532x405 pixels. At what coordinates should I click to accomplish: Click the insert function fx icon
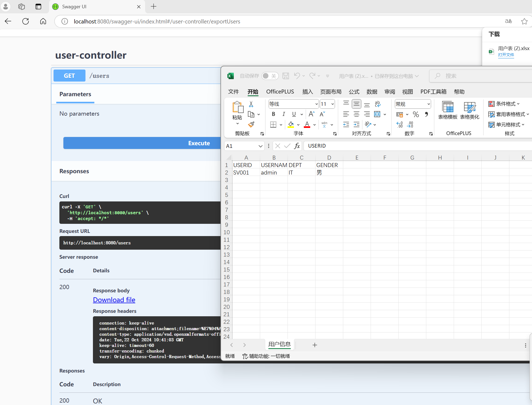[297, 146]
